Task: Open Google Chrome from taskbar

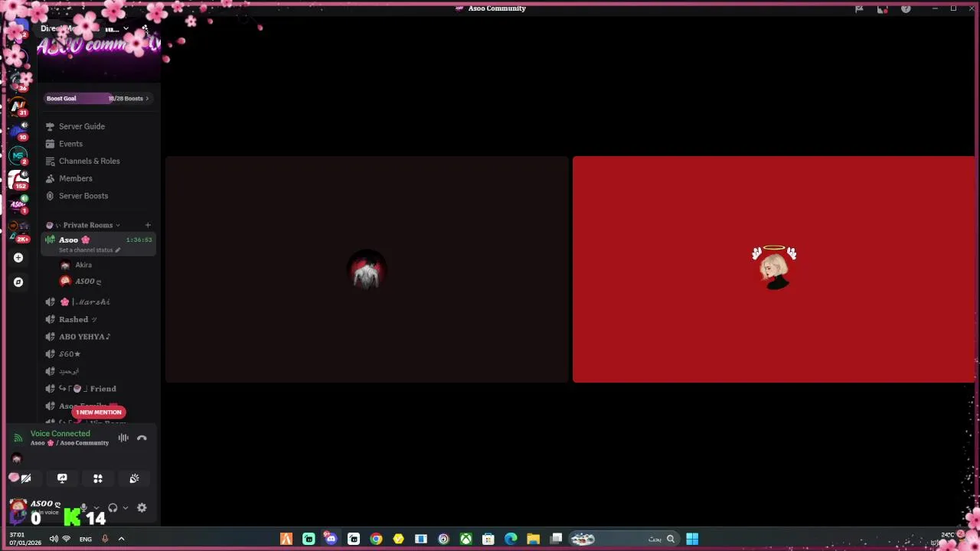Action: (376, 539)
